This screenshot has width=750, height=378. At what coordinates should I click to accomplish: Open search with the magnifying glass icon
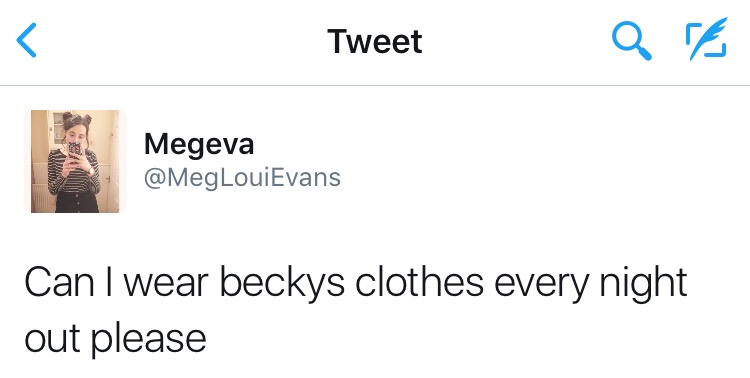pos(631,42)
